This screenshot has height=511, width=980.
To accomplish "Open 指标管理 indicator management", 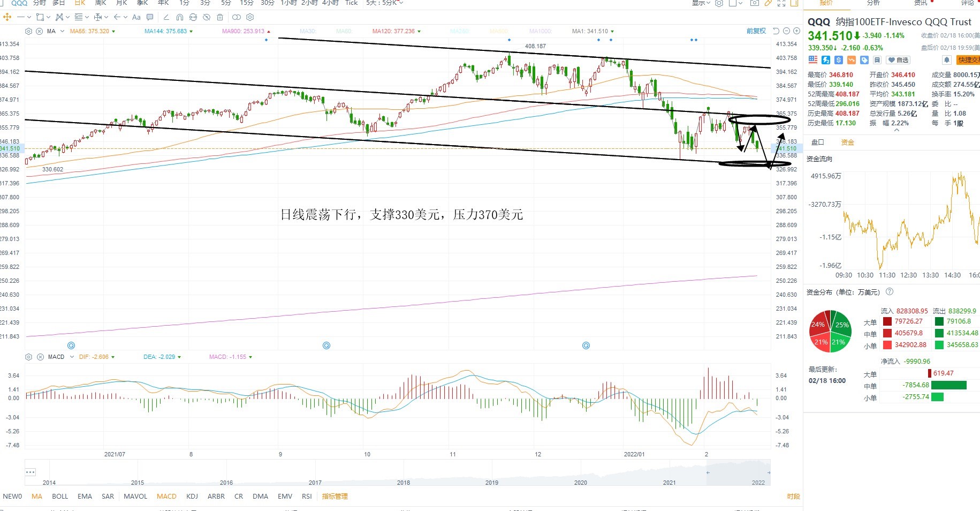I will click(x=335, y=497).
